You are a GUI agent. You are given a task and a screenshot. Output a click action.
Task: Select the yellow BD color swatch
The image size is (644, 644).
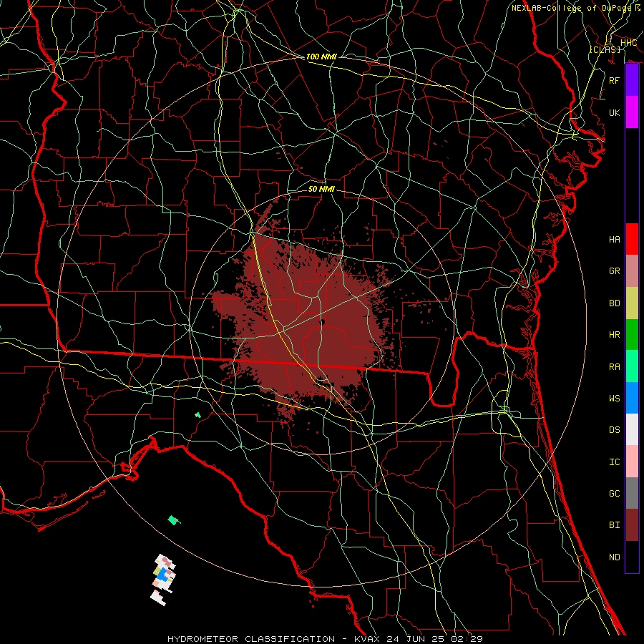(x=632, y=303)
